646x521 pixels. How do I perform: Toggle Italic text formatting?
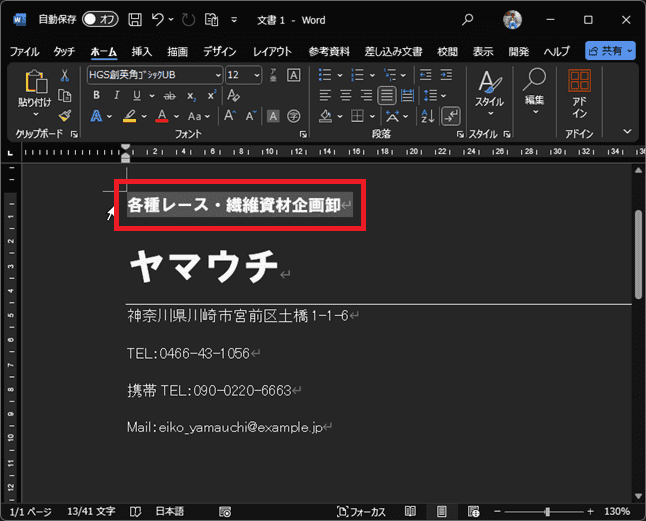114,95
